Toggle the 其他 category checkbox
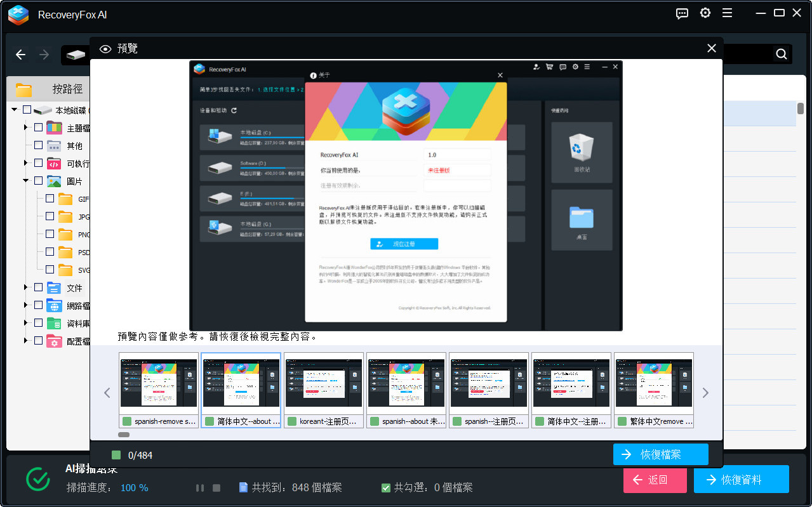 pyautogui.click(x=38, y=145)
